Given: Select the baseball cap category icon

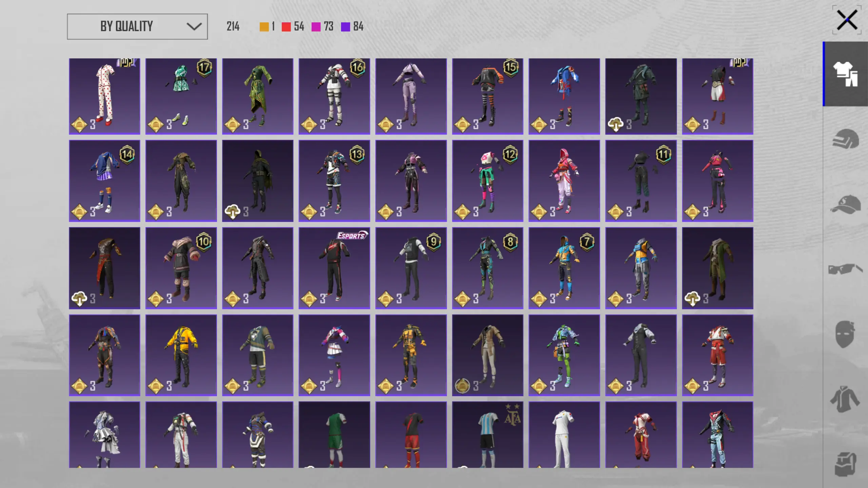Looking at the screenshot, I should pyautogui.click(x=846, y=204).
